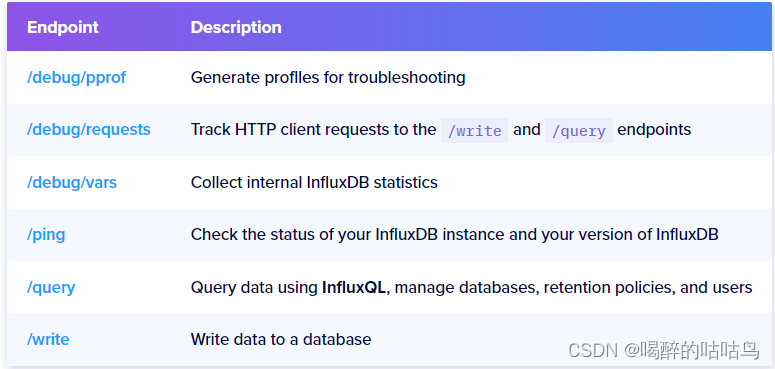Open the /ping endpoint link

click(x=46, y=235)
